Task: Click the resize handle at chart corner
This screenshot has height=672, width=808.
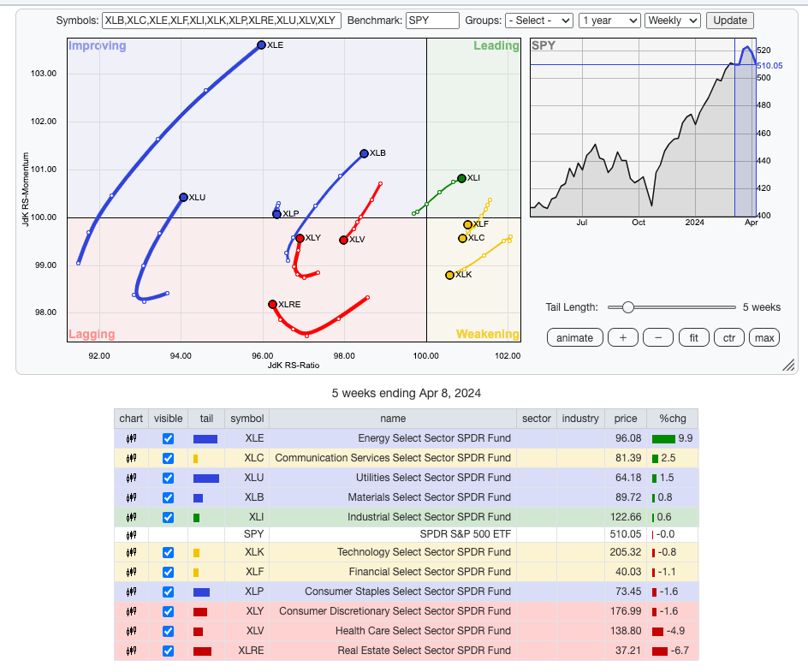Action: click(x=788, y=365)
